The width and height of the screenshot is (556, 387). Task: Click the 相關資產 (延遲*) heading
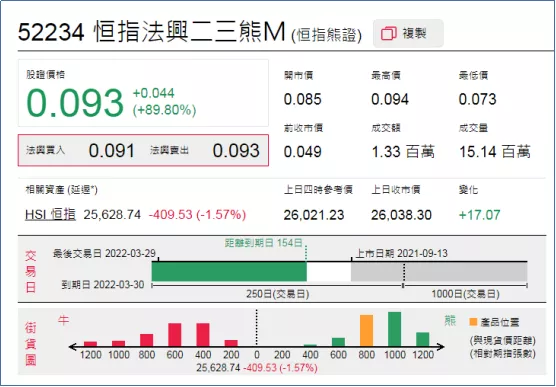61,190
